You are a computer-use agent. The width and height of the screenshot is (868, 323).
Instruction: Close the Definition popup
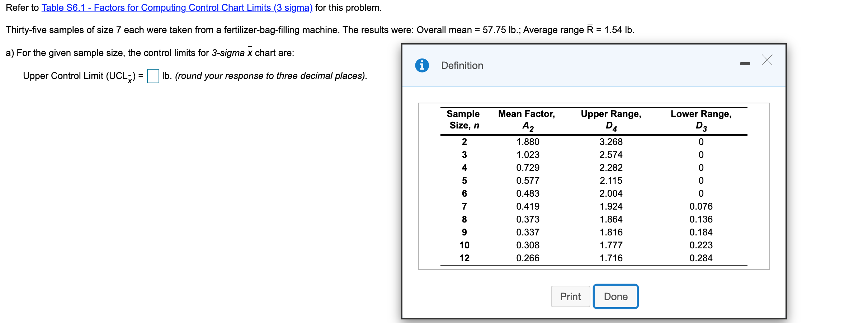766,60
